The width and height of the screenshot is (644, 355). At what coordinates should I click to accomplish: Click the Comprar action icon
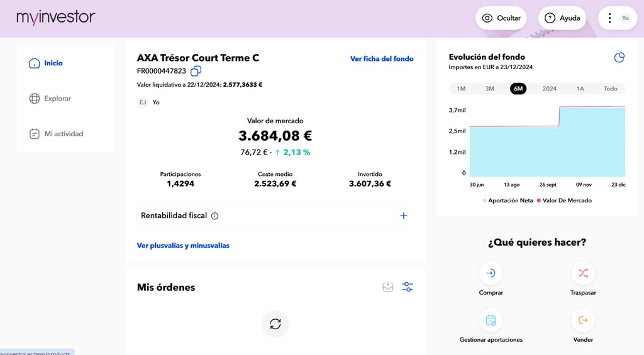[491, 273]
